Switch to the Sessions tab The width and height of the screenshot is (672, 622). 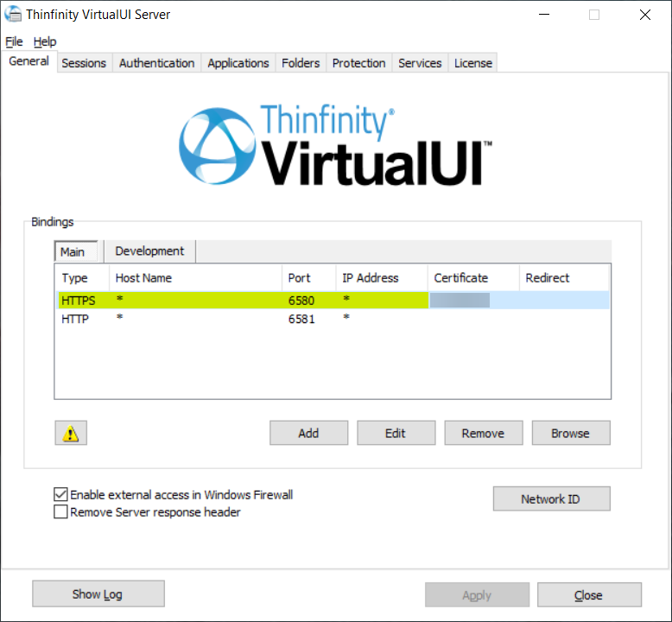84,63
